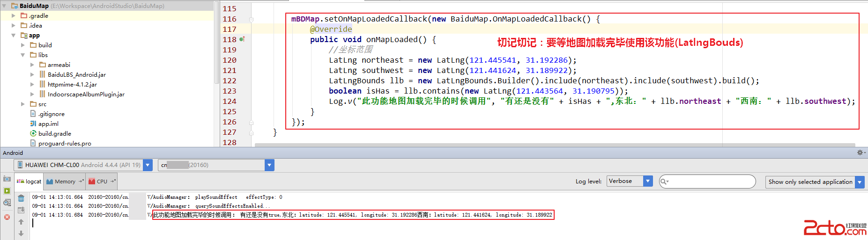The height and width of the screenshot is (240, 868).
Task: Expand the src folder in project tree
Action: (23, 104)
